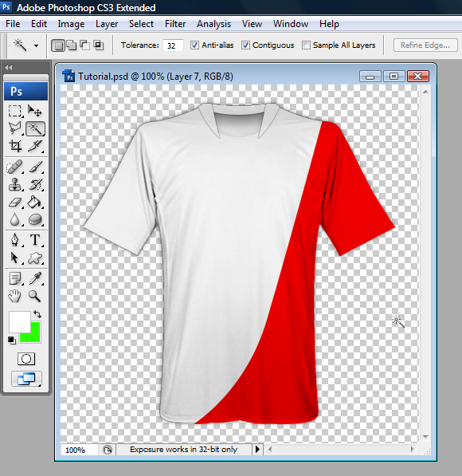Select the Eyedropper tool
The height and width of the screenshot is (476, 462).
tap(35, 278)
